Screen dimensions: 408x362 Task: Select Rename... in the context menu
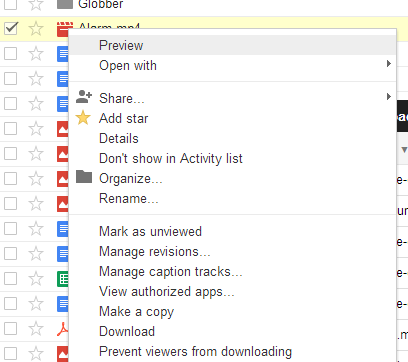[x=232, y=198]
